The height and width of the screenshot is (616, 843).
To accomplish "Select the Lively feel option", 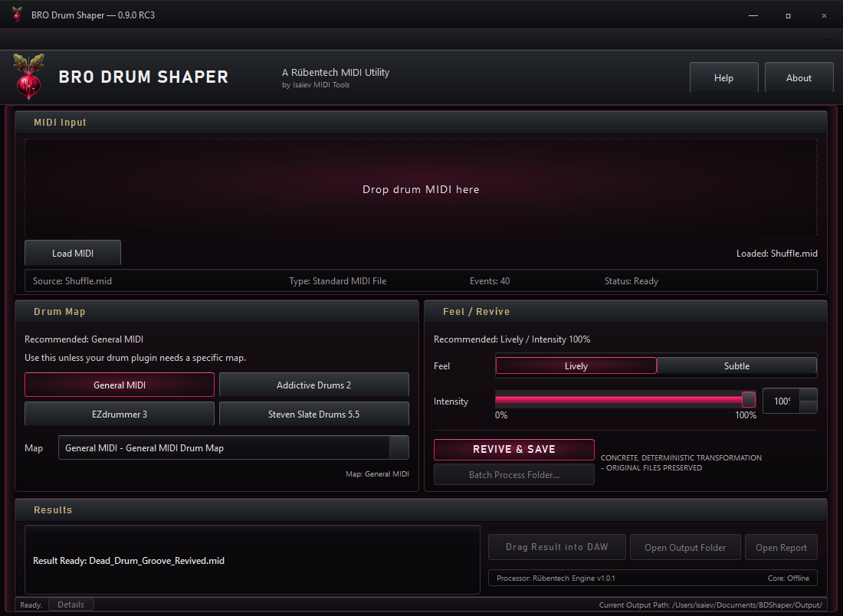I will point(576,366).
